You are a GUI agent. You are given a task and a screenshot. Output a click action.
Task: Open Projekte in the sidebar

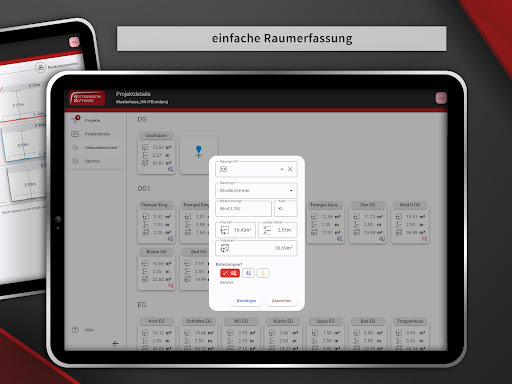92,120
